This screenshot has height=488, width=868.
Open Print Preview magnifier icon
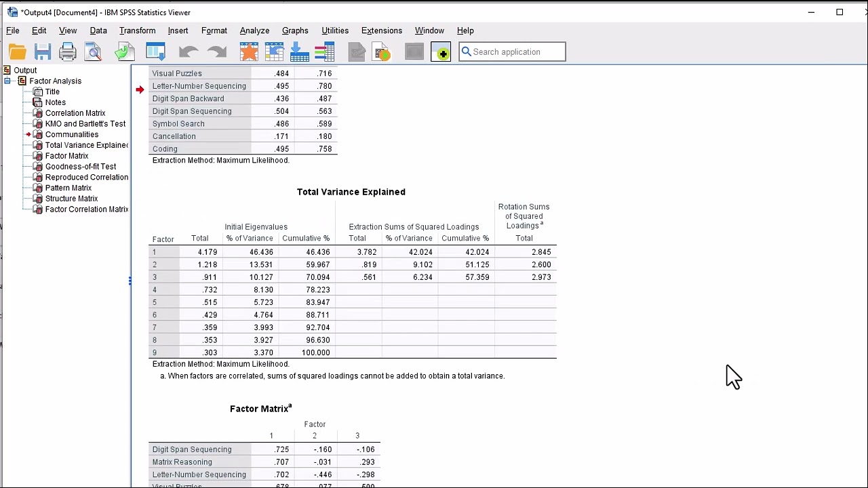click(94, 52)
